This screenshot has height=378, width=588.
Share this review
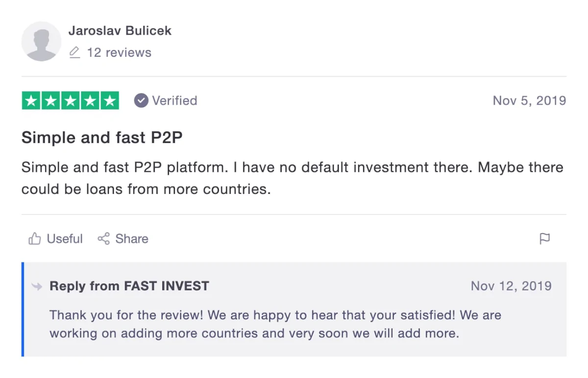pyautogui.click(x=122, y=239)
